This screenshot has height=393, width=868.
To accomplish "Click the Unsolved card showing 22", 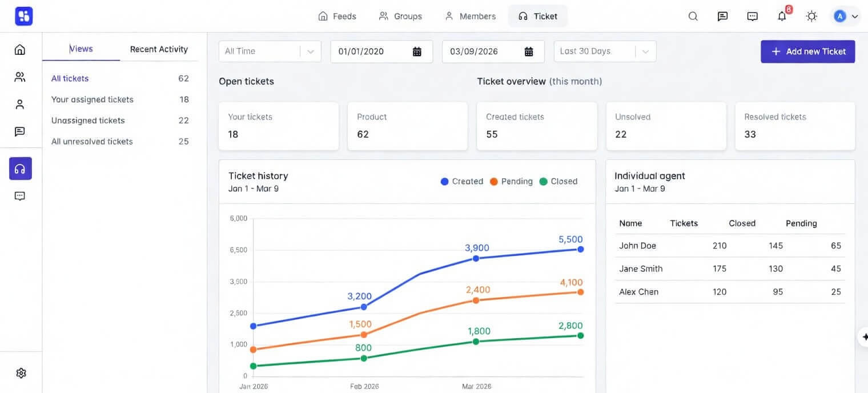I will 666,126.
